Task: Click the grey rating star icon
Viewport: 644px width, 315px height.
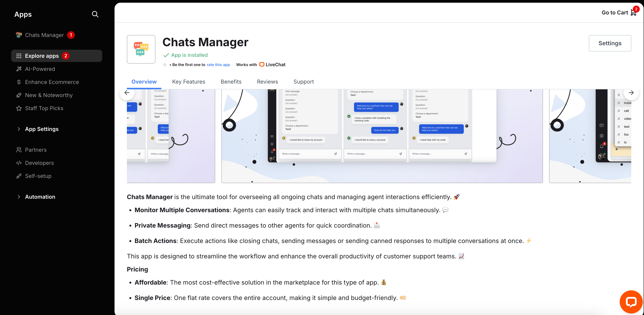Action: pos(165,65)
